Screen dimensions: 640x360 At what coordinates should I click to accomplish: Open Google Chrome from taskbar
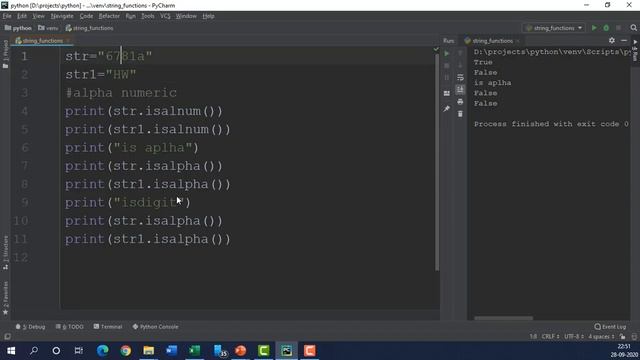coord(126,351)
